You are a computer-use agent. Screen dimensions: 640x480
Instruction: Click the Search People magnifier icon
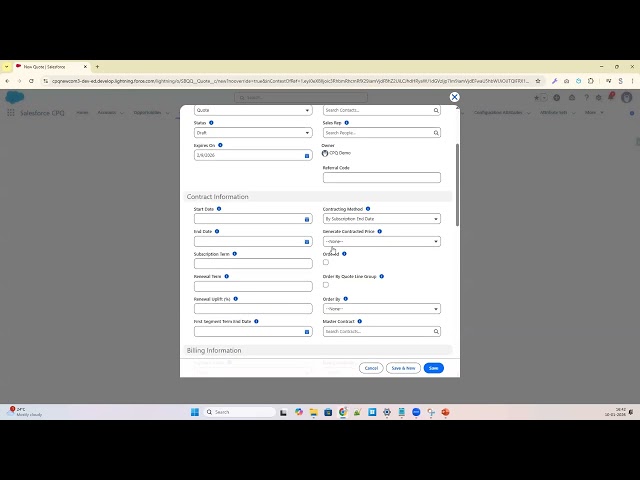(x=436, y=133)
